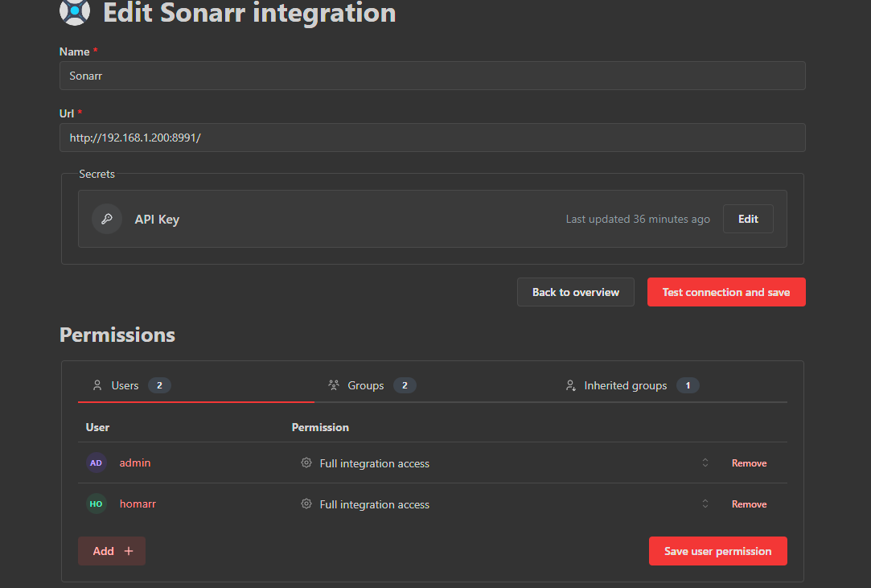Click the group icon on Groups tab
The width and height of the screenshot is (871, 588).
click(333, 385)
